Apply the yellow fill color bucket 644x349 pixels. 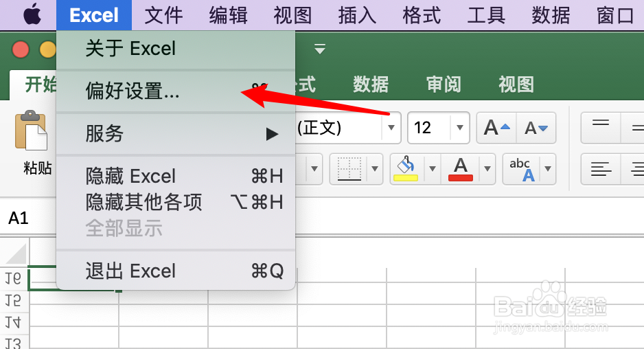coord(406,169)
